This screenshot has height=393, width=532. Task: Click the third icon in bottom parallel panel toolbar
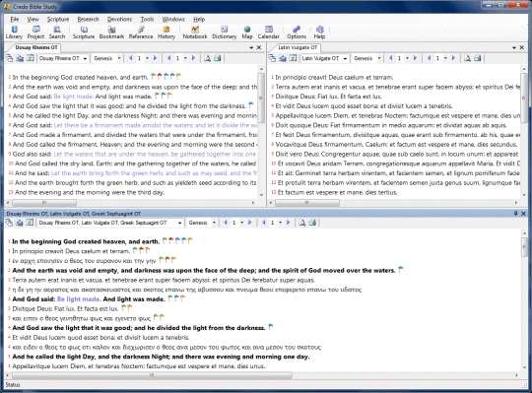(30, 223)
